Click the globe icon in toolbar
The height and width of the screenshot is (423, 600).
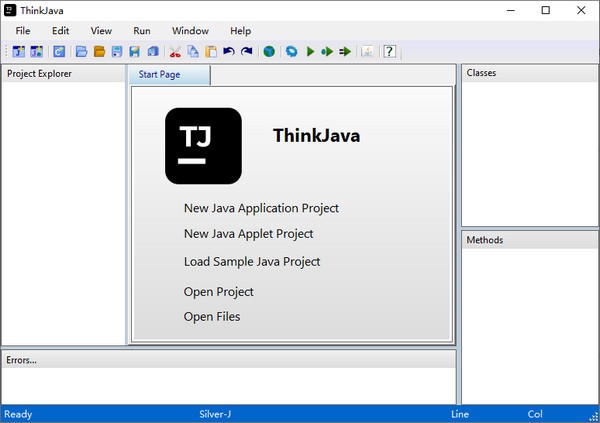pos(269,52)
